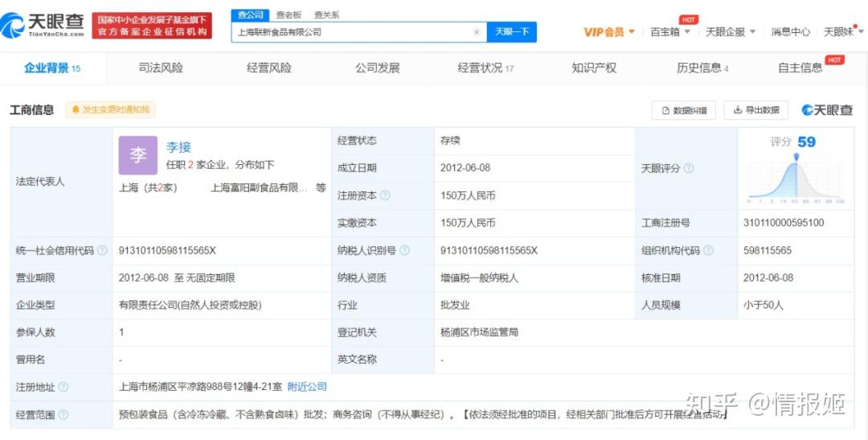Click the 企业类型 value 有限责任公司
Image resolution: width=868 pixels, height=440 pixels.
point(190,305)
